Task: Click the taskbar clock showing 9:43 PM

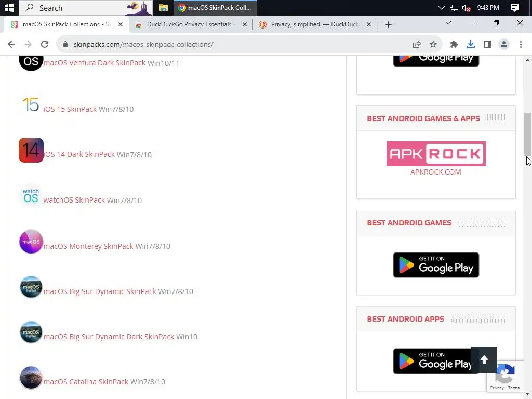Action: (488, 7)
